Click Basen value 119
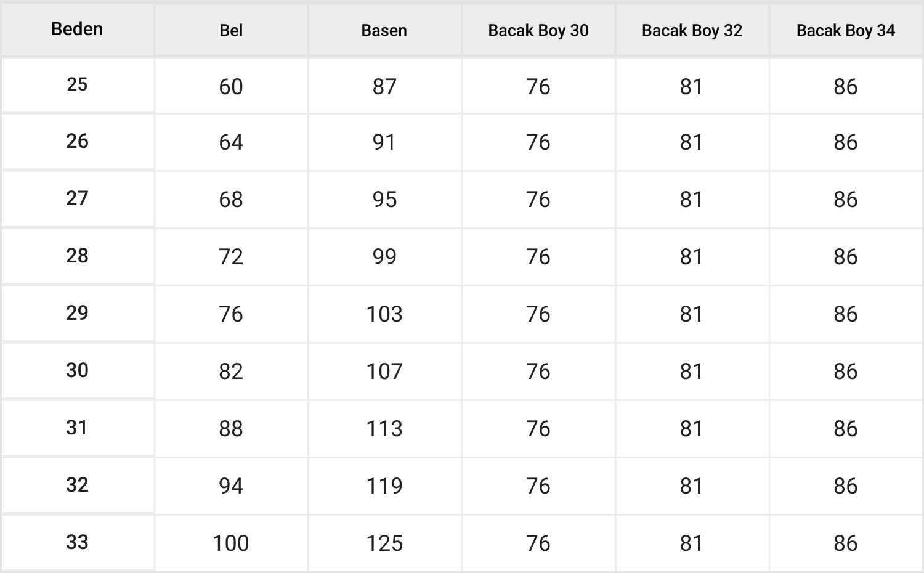 (x=384, y=486)
